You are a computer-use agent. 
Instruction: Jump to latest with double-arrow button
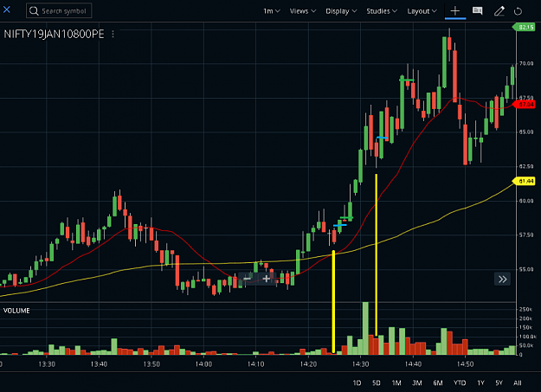point(502,280)
